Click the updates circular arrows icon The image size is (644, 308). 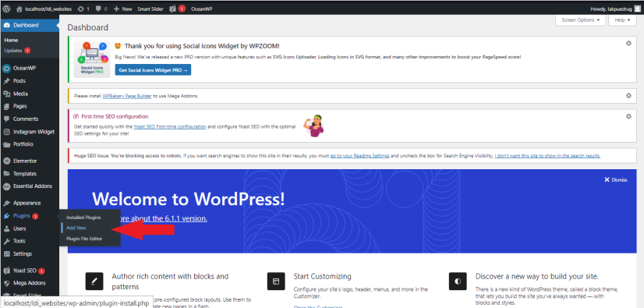pos(80,9)
